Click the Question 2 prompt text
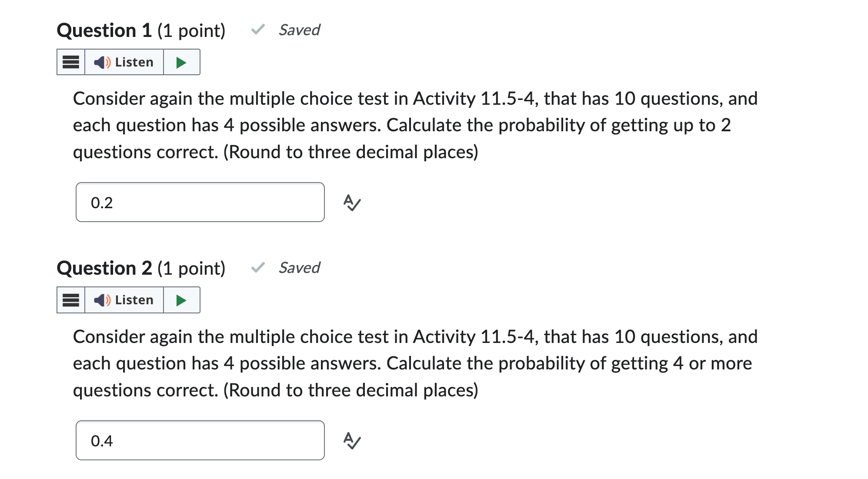Image resolution: width=868 pixels, height=479 pixels. (415, 363)
